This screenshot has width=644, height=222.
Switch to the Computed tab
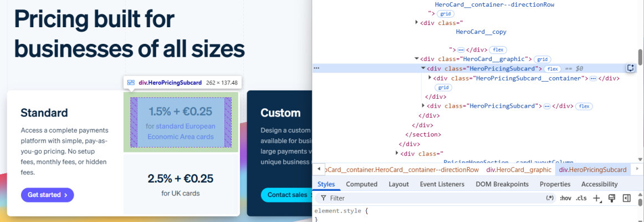tap(362, 184)
